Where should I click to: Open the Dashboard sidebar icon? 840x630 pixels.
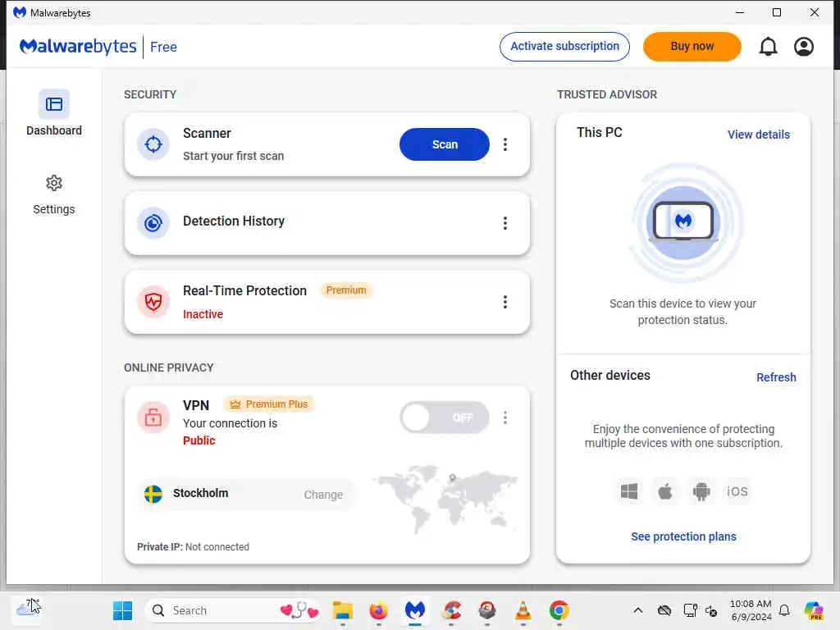[x=53, y=104]
